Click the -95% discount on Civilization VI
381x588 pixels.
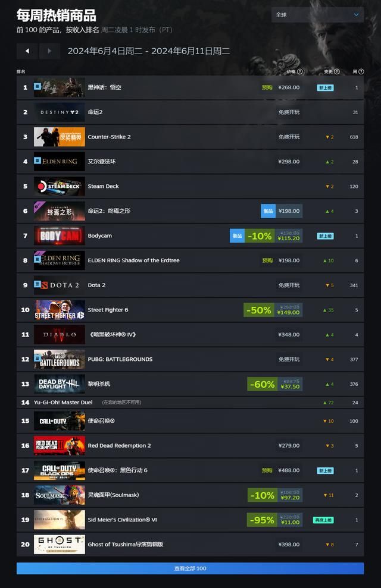point(263,520)
